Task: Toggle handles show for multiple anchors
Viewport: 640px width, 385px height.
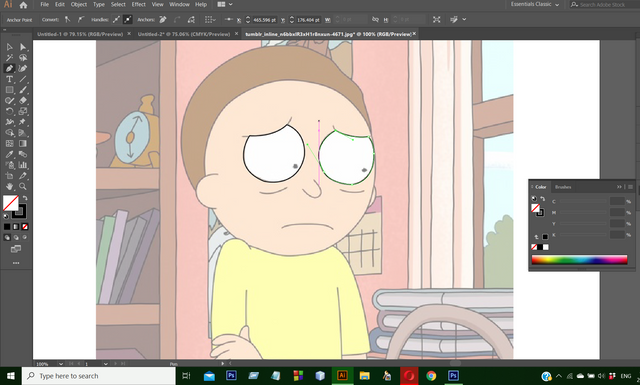Action: [x=116, y=19]
